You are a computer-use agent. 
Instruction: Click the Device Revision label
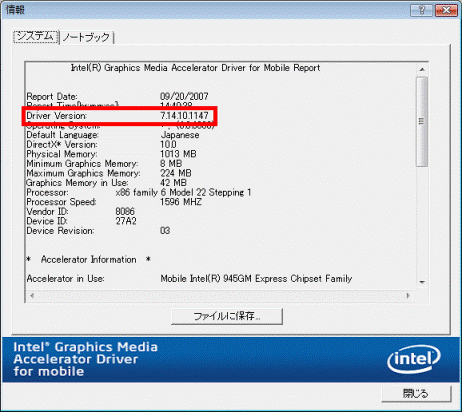click(60, 231)
